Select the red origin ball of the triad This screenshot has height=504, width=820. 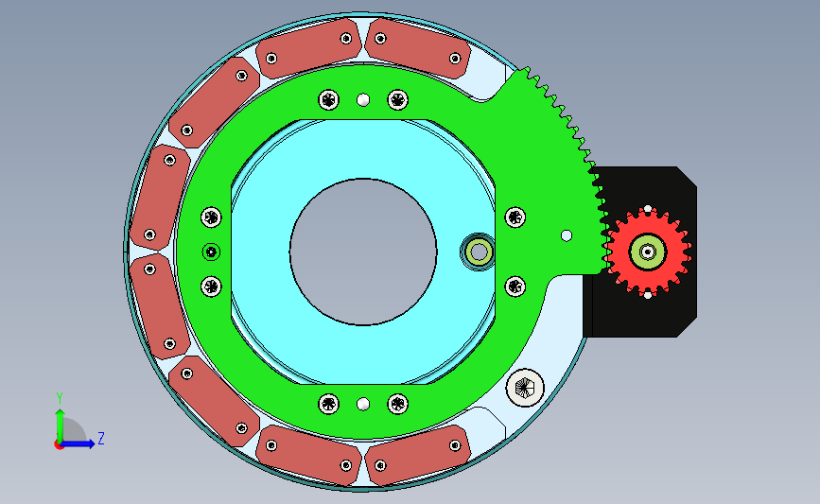pos(59,445)
